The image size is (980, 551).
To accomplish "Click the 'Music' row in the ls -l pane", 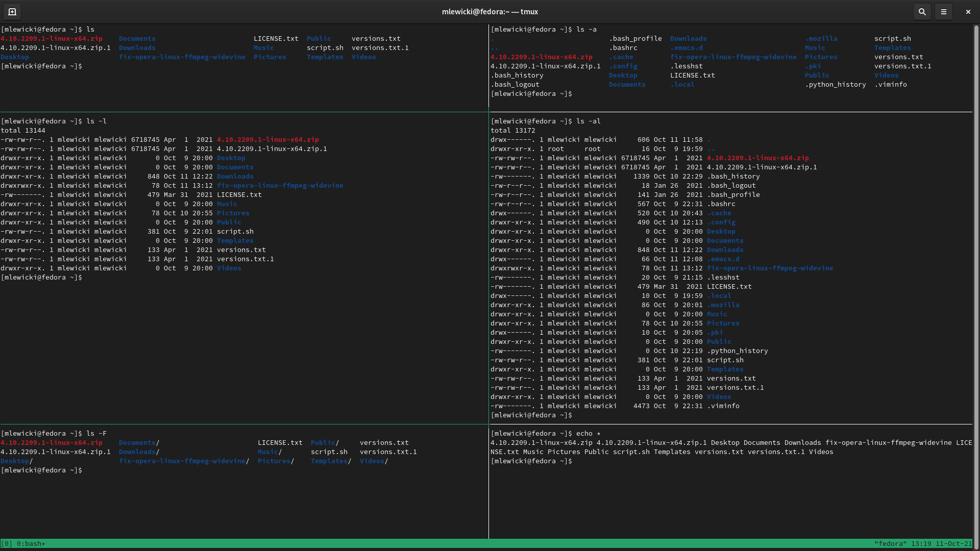I will 119,204.
